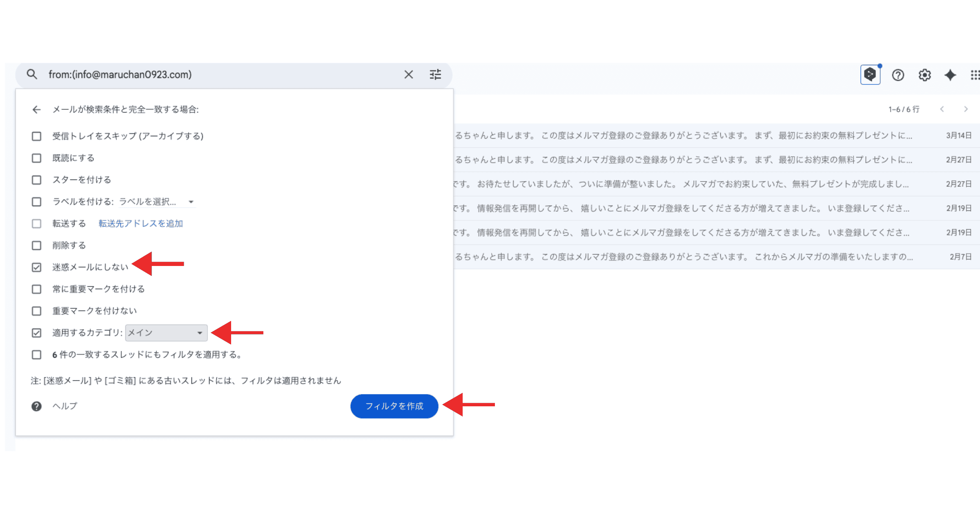
Task: Open 転送先アドレスを追加 link
Action: point(140,224)
